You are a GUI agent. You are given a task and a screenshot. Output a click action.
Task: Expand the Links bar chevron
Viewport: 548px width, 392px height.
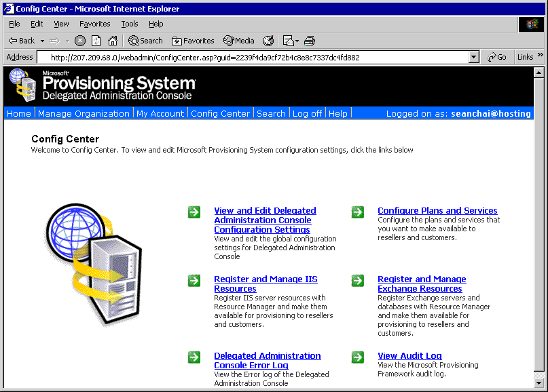(x=541, y=55)
